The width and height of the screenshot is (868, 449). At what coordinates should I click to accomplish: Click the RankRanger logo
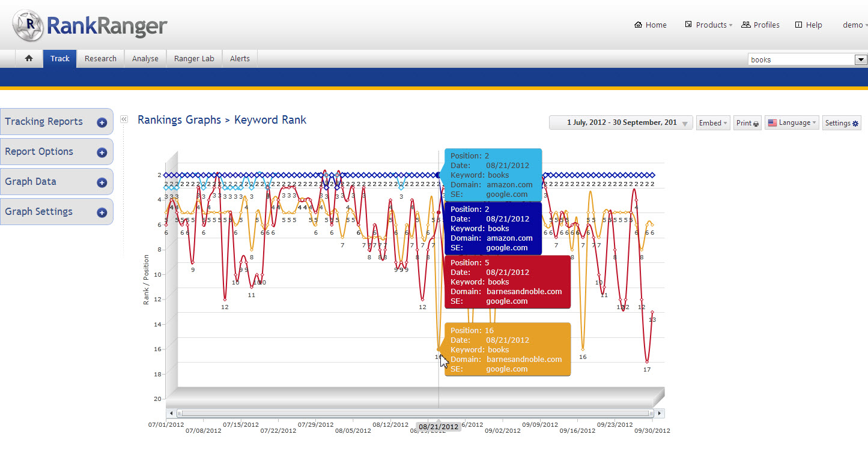90,26
